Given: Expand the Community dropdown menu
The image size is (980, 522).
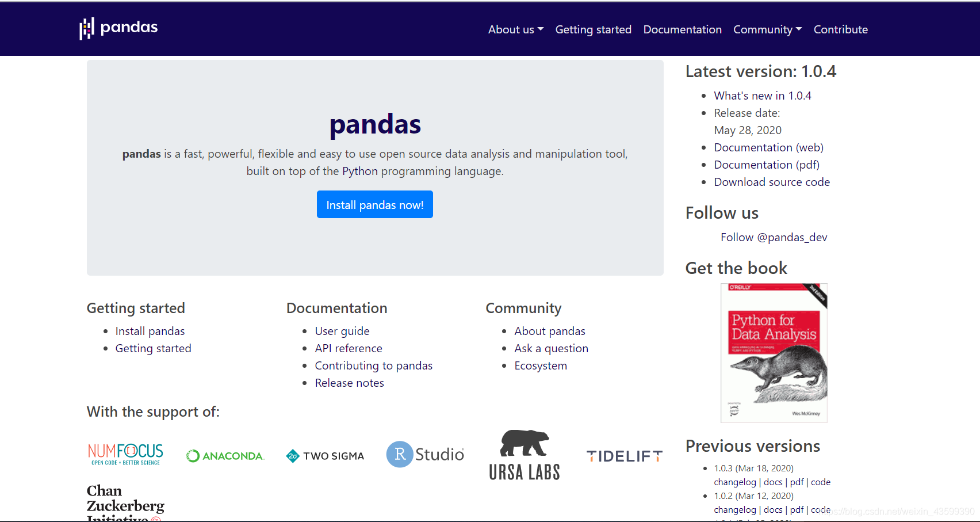Looking at the screenshot, I should click(x=768, y=29).
